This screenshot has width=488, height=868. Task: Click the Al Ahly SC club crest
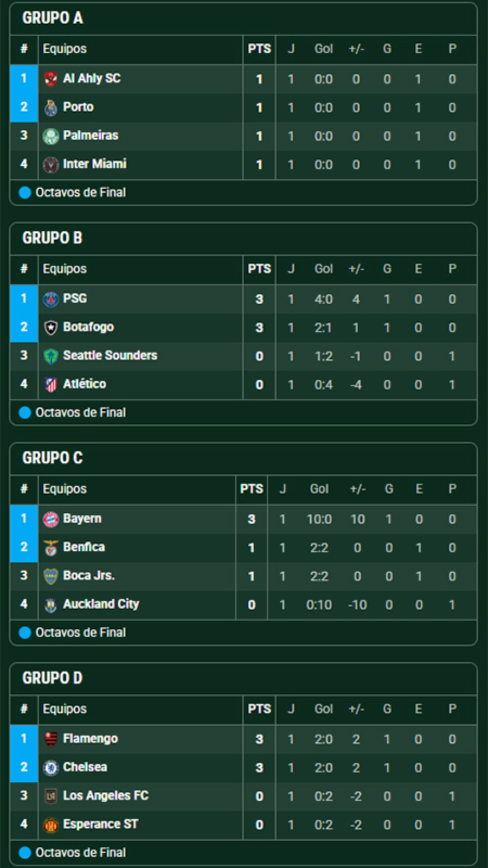[51, 79]
